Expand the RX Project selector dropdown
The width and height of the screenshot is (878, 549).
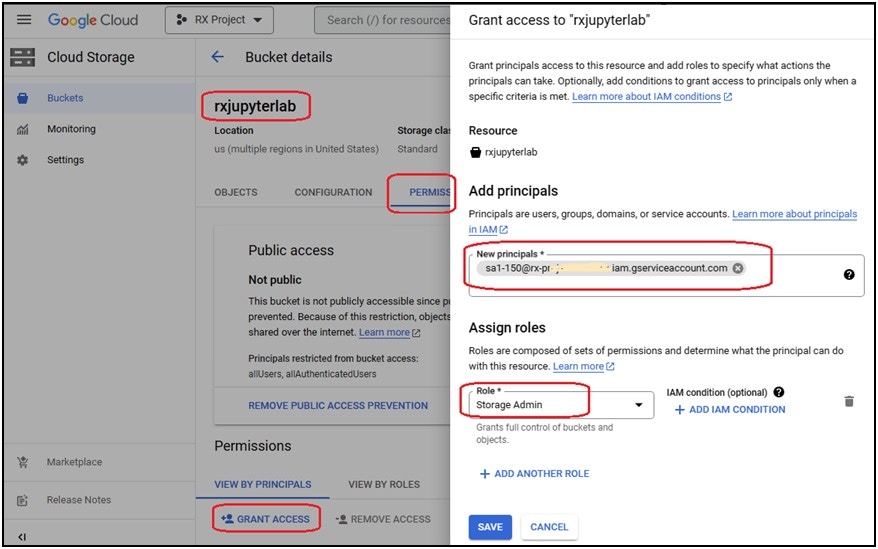[x=220, y=20]
